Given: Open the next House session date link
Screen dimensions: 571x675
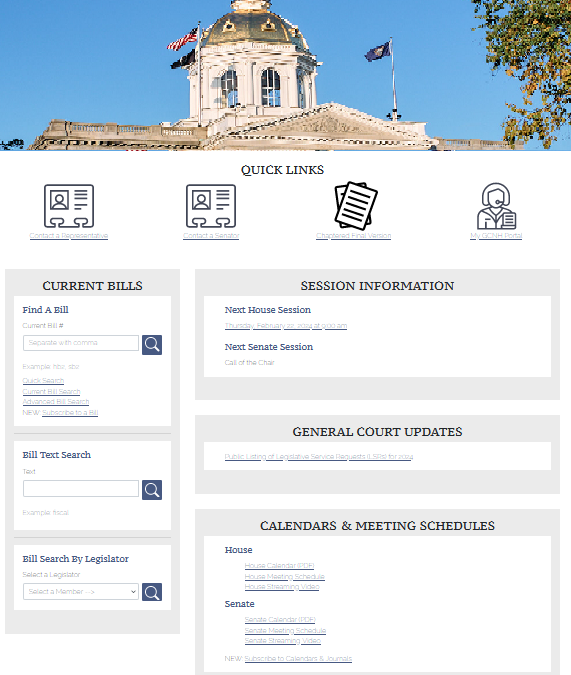Looking at the screenshot, I should click(286, 326).
